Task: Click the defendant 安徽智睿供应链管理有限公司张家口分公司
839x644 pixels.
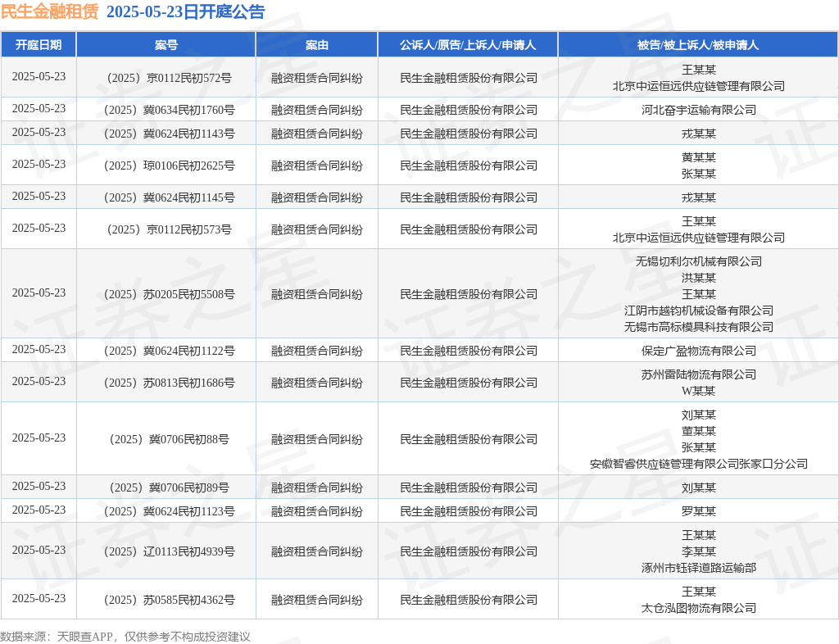Action: 699,465
